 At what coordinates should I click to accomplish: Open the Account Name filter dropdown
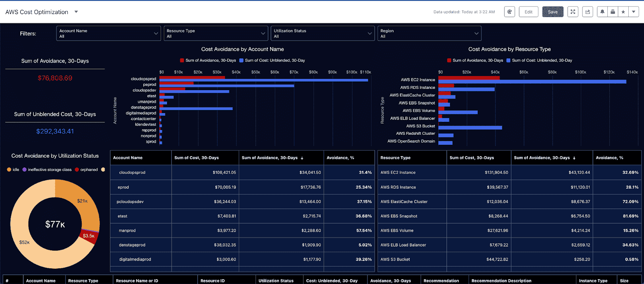109,33
